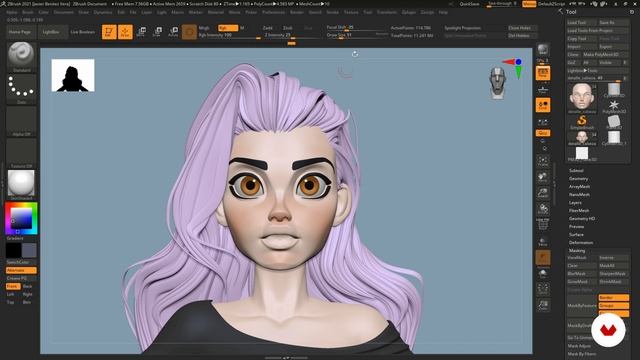Click the silhouette reference thumbnail
The width and height of the screenshot is (640, 360).
(x=73, y=75)
